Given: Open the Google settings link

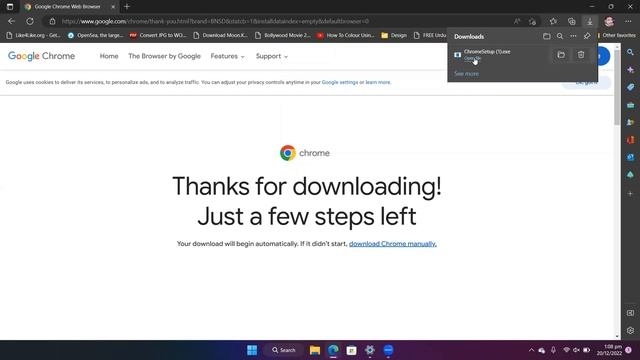Looking at the screenshot, I should tap(340, 82).
